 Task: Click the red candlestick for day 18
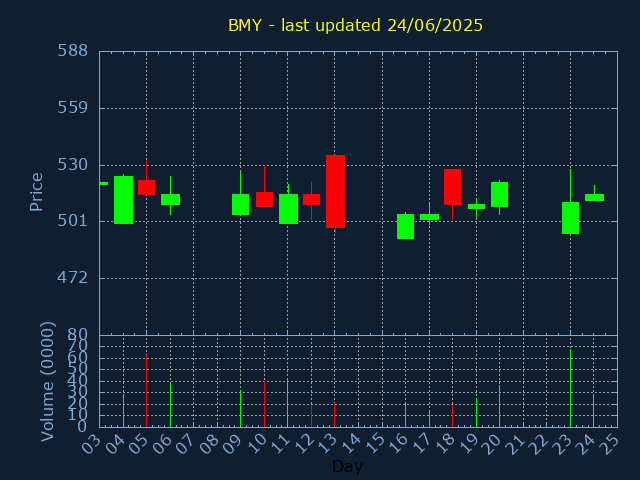[452, 187]
